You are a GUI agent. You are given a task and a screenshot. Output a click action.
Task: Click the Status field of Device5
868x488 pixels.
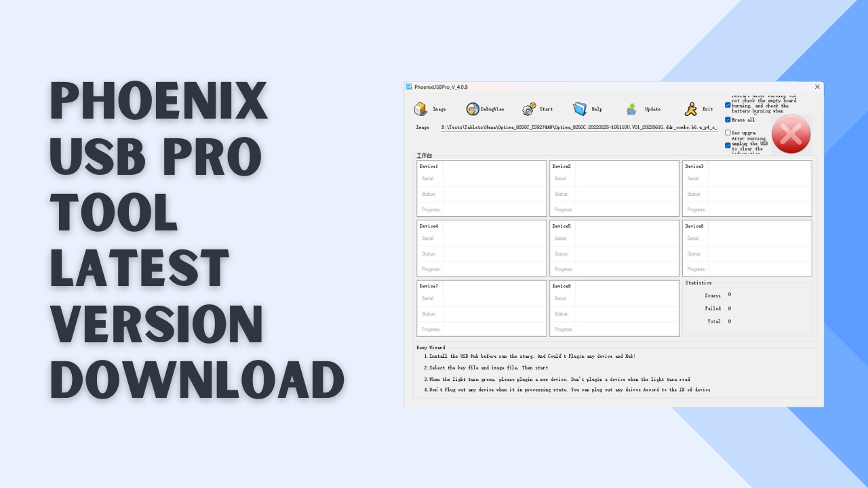pos(627,253)
